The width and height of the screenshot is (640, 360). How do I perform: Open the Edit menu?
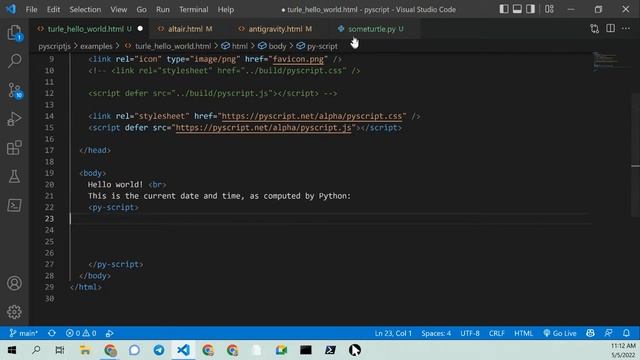[x=53, y=9]
